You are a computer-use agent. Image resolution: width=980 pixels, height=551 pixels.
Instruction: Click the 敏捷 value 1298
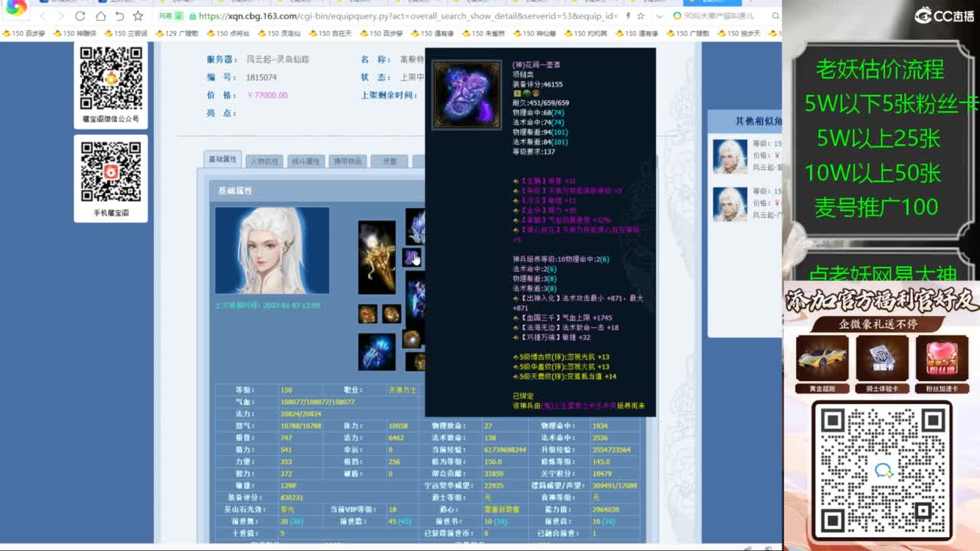tap(288, 485)
